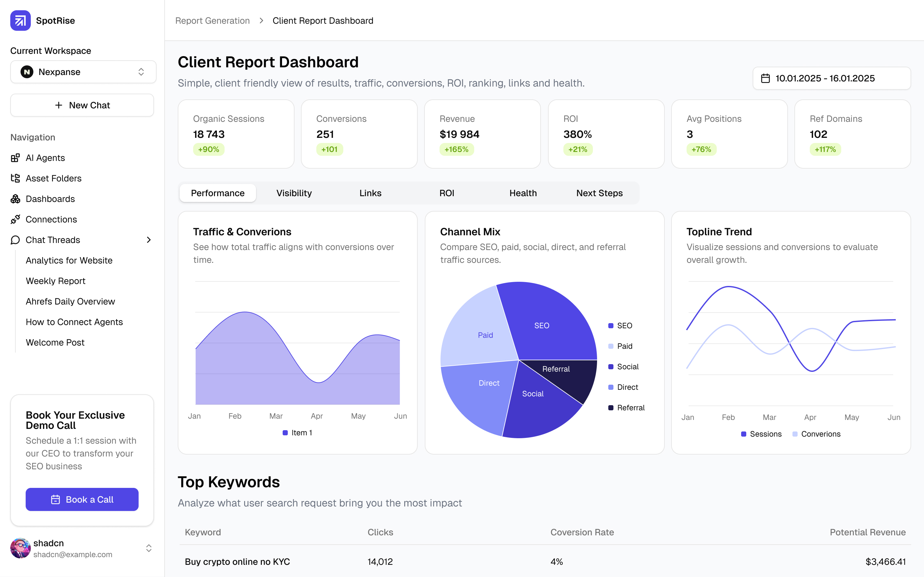
Task: Expand the Chat Threads chevron
Action: [149, 240]
